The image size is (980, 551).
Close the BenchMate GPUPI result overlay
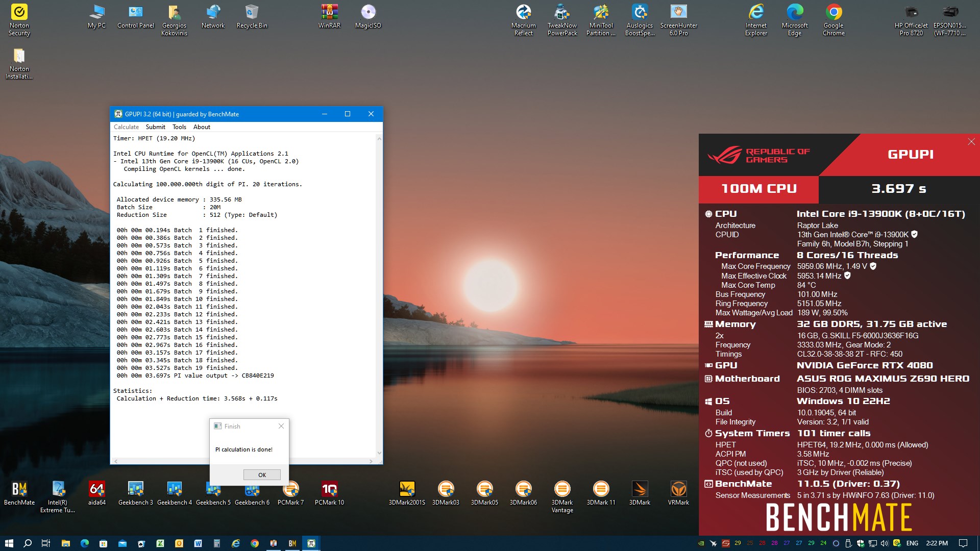point(971,142)
